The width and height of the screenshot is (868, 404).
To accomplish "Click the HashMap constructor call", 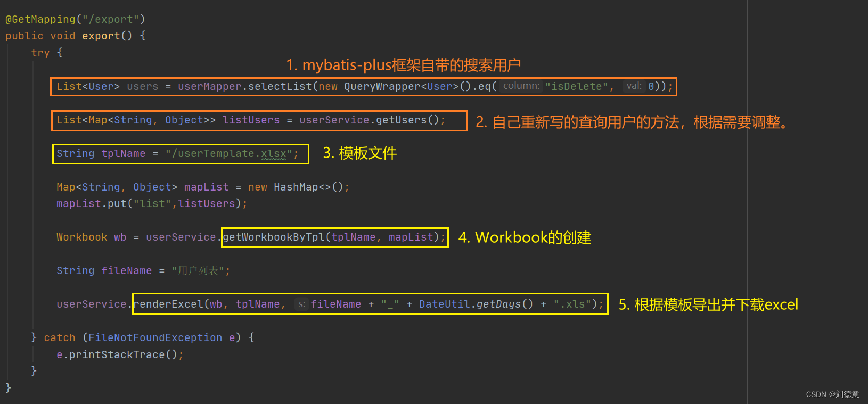I will tap(308, 187).
